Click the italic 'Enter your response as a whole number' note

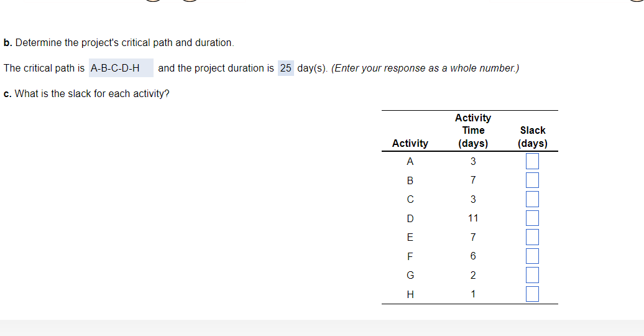425,68
